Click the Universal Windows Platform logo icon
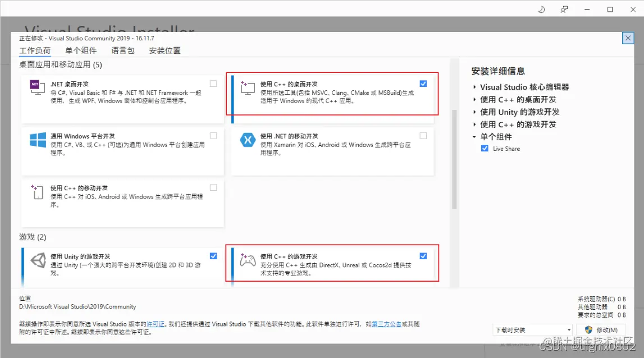The image size is (644, 358). pyautogui.click(x=38, y=140)
